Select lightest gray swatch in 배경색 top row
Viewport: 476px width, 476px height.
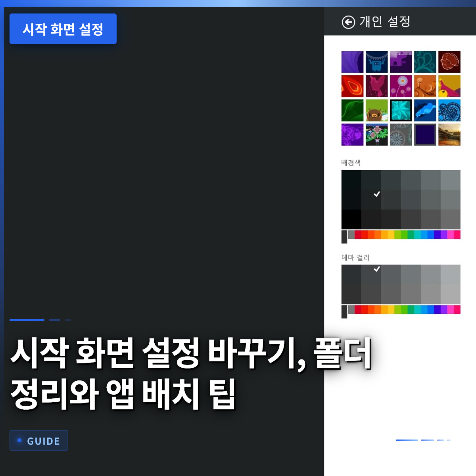[x=451, y=180]
